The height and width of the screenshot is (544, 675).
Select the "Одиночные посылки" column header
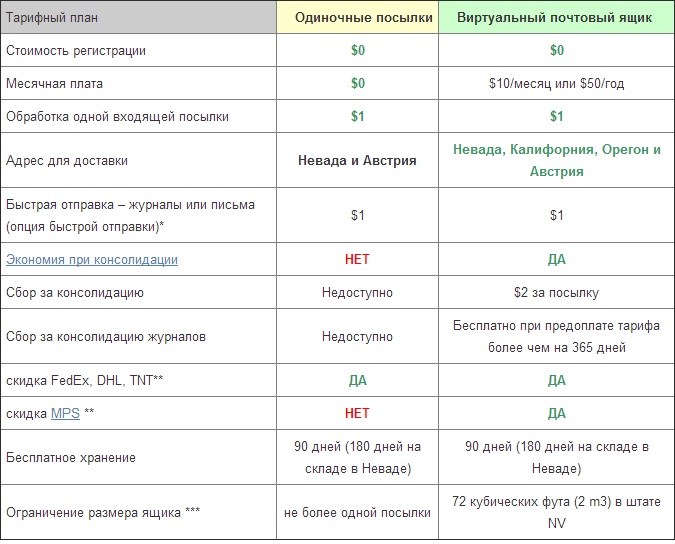click(x=357, y=18)
